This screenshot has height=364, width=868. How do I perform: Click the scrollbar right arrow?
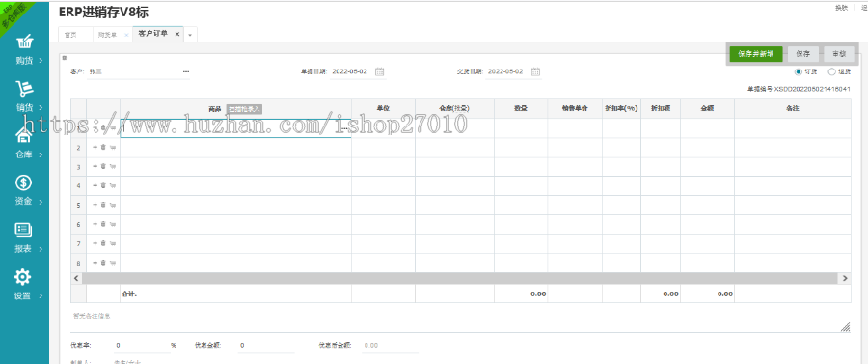(845, 278)
